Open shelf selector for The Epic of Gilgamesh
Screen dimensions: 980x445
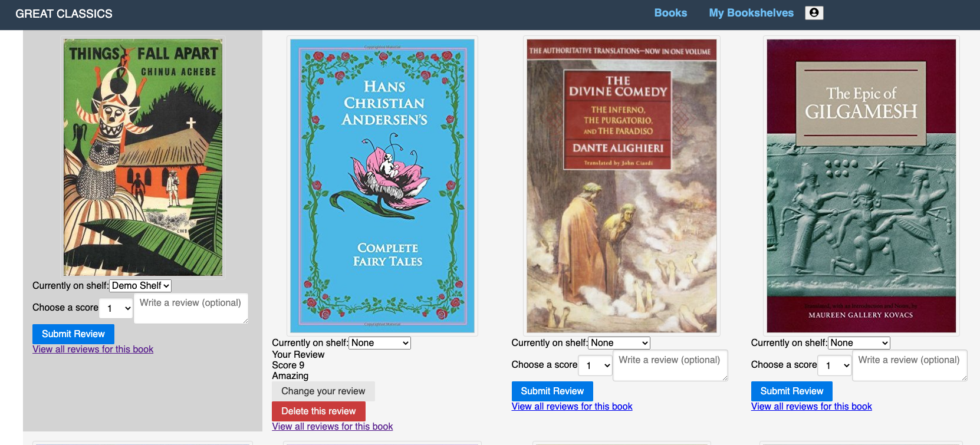(859, 343)
